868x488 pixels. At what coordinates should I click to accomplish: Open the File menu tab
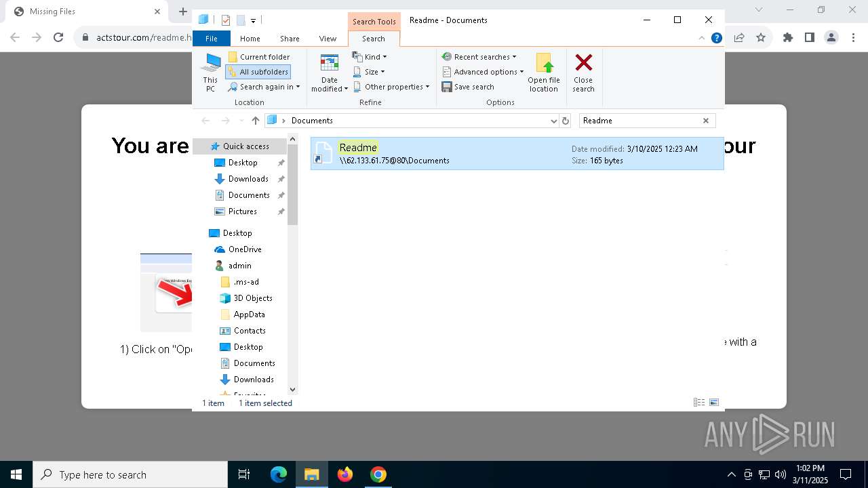point(212,39)
